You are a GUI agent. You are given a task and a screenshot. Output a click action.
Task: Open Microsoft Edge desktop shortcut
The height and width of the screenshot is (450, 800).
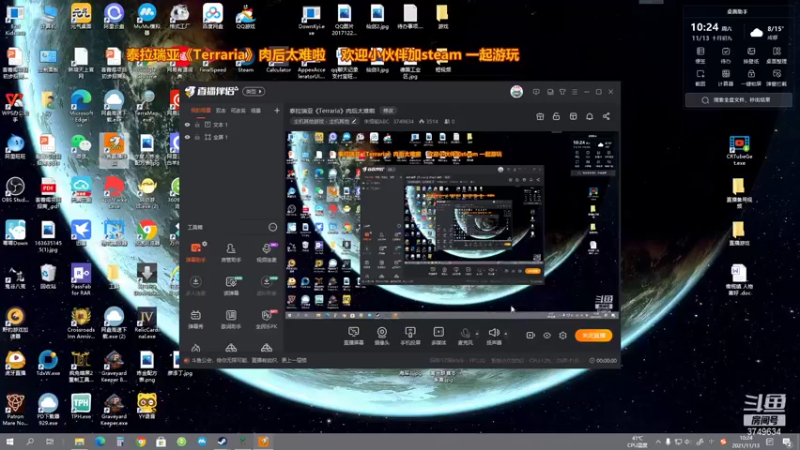pyautogui.click(x=81, y=106)
